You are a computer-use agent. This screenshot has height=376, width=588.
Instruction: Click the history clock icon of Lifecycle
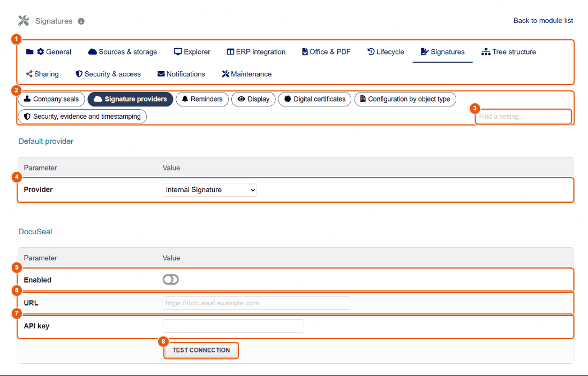(x=371, y=52)
